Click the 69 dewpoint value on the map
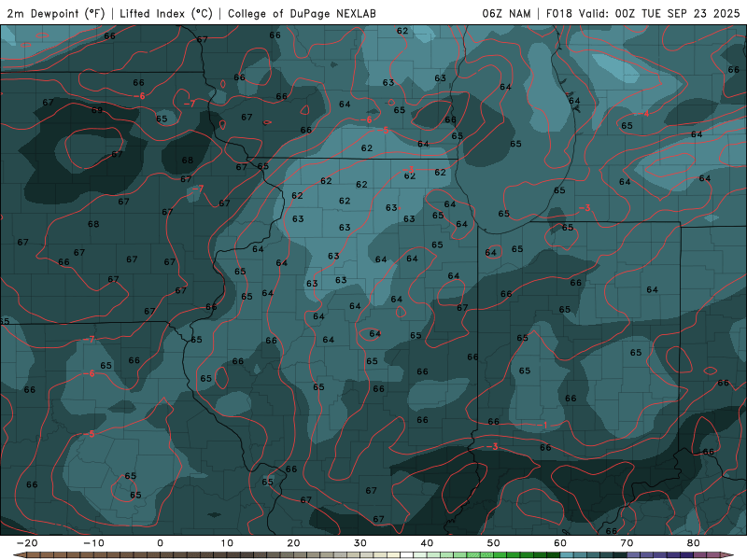 (97, 110)
